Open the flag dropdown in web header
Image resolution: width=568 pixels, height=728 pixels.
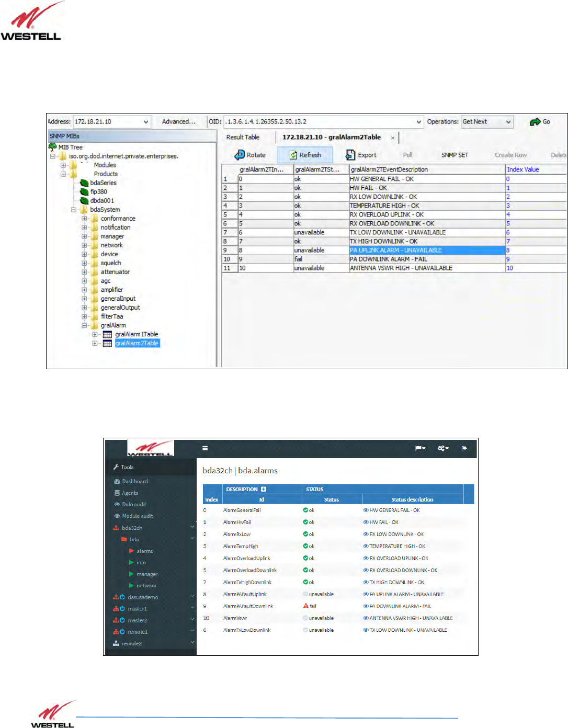pyautogui.click(x=420, y=448)
